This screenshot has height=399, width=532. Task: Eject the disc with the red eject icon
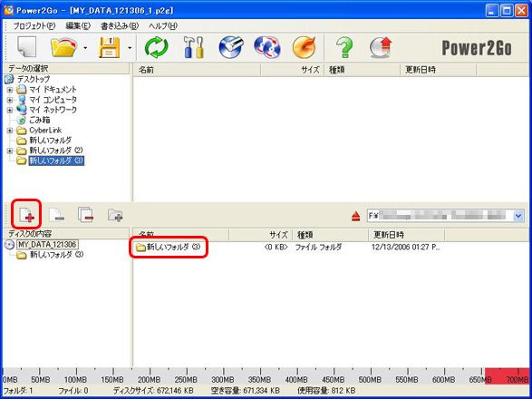pos(355,216)
